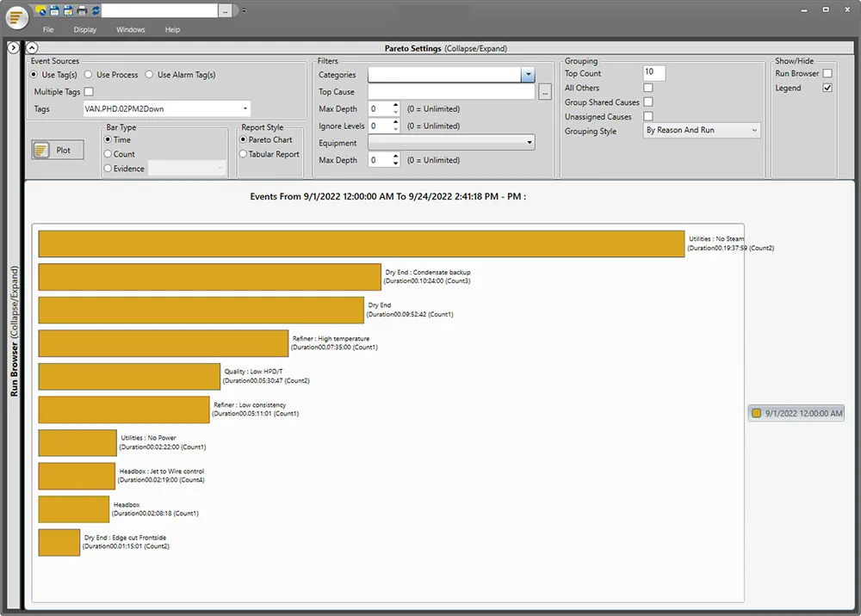Click the save-as disk icon

pos(68,10)
